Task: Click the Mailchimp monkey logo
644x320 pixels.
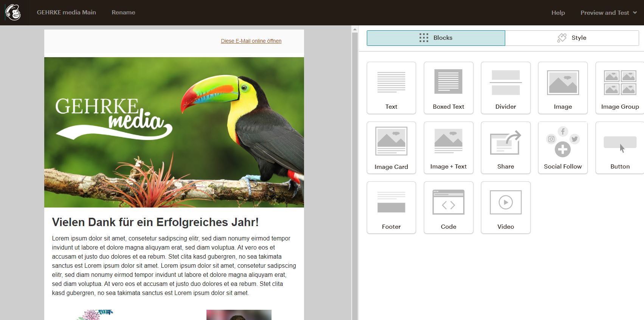Action: coord(13,12)
